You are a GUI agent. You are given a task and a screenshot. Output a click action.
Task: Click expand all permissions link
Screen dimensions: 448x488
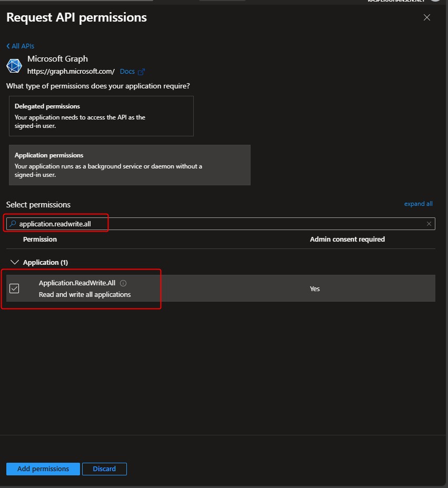418,204
